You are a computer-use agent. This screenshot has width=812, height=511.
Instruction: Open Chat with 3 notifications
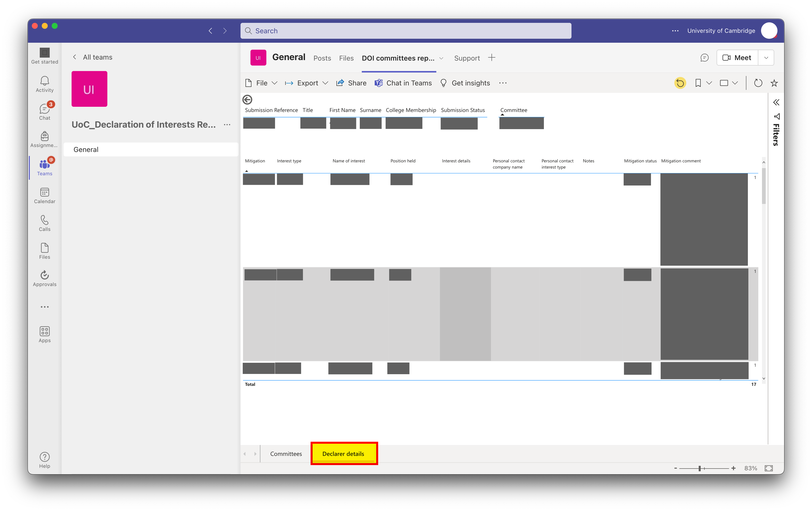(x=44, y=111)
